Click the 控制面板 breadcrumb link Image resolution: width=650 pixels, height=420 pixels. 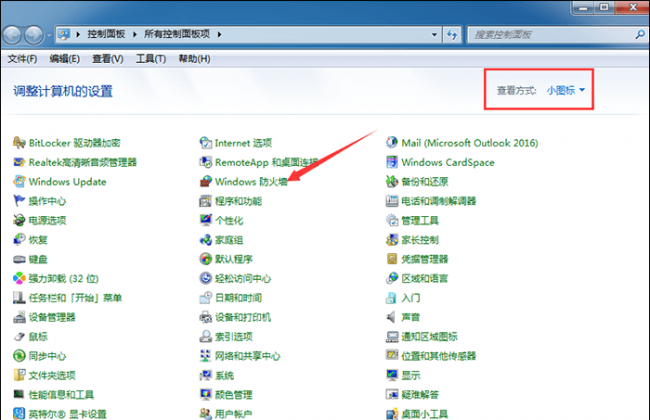(107, 34)
